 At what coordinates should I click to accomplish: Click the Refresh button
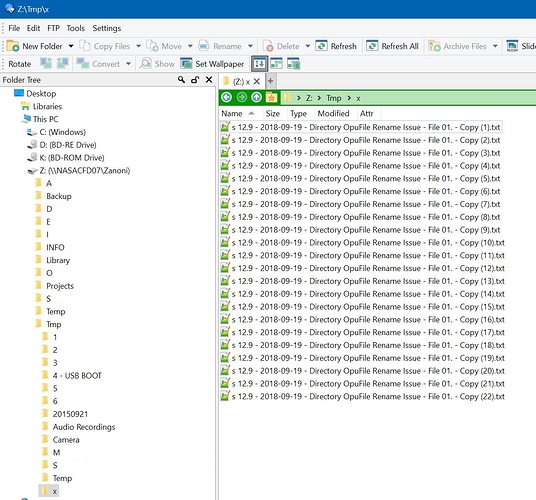click(336, 46)
